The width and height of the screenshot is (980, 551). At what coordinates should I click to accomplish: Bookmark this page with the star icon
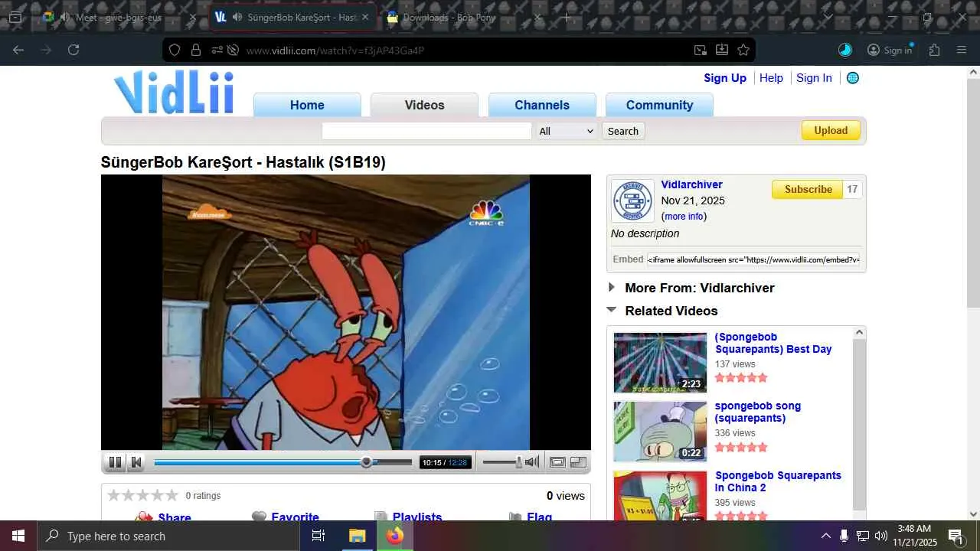coord(743,51)
